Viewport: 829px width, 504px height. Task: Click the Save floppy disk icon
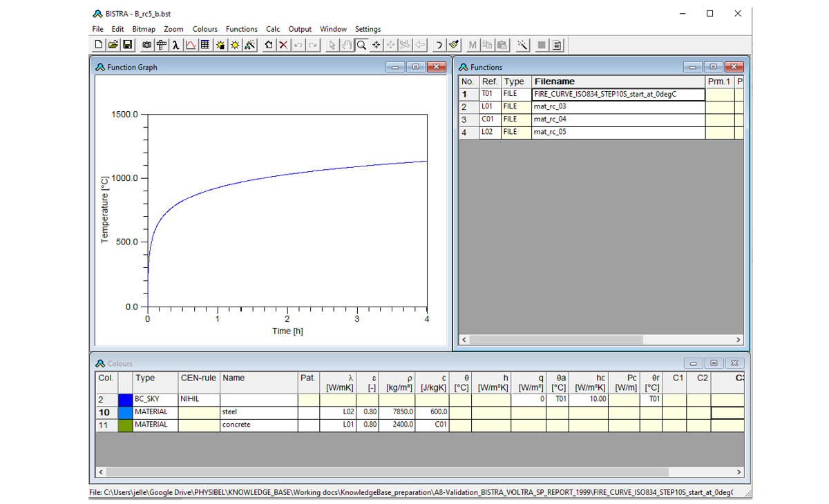click(128, 45)
